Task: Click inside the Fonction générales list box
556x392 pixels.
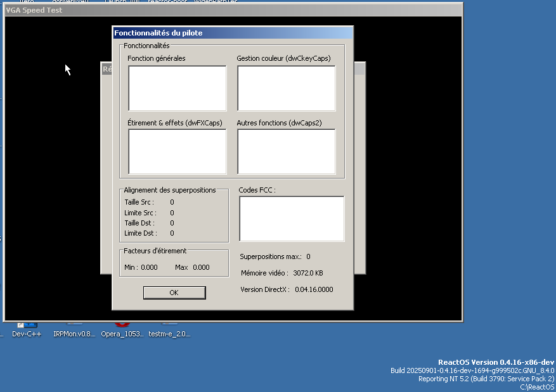Action: click(x=177, y=88)
